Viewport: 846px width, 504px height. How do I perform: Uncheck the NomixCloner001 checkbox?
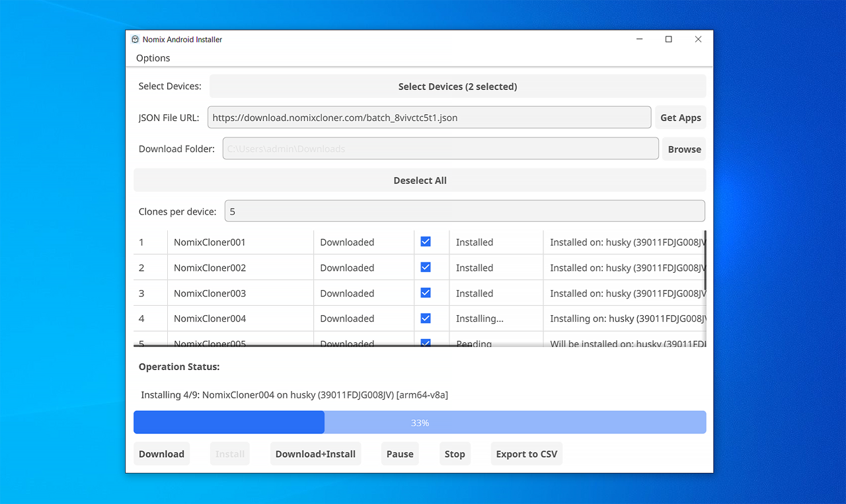point(426,242)
